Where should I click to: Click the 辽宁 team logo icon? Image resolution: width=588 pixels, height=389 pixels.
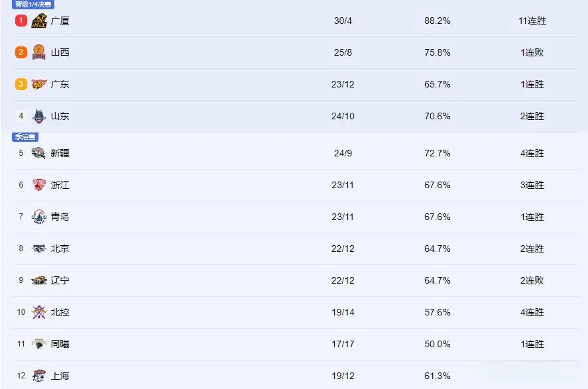(39, 280)
